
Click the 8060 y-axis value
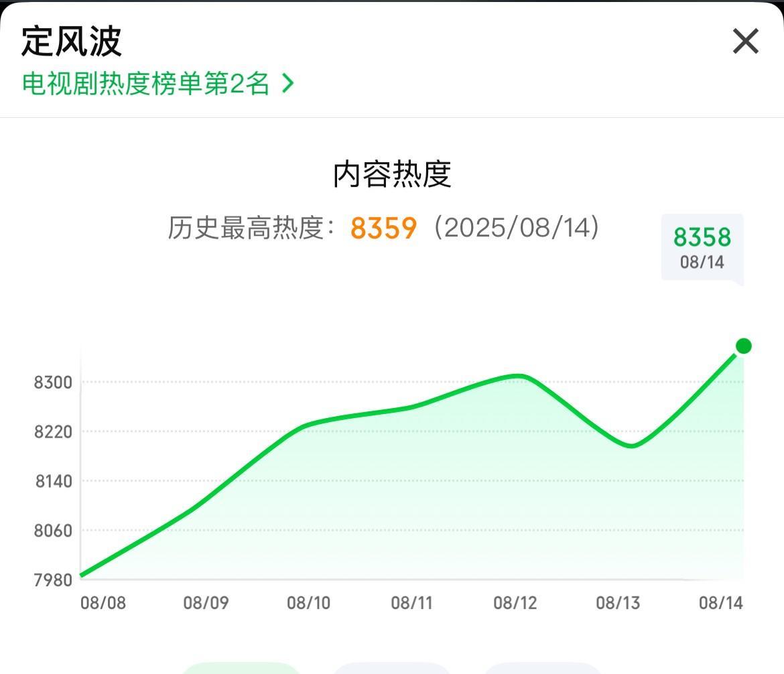(53, 531)
